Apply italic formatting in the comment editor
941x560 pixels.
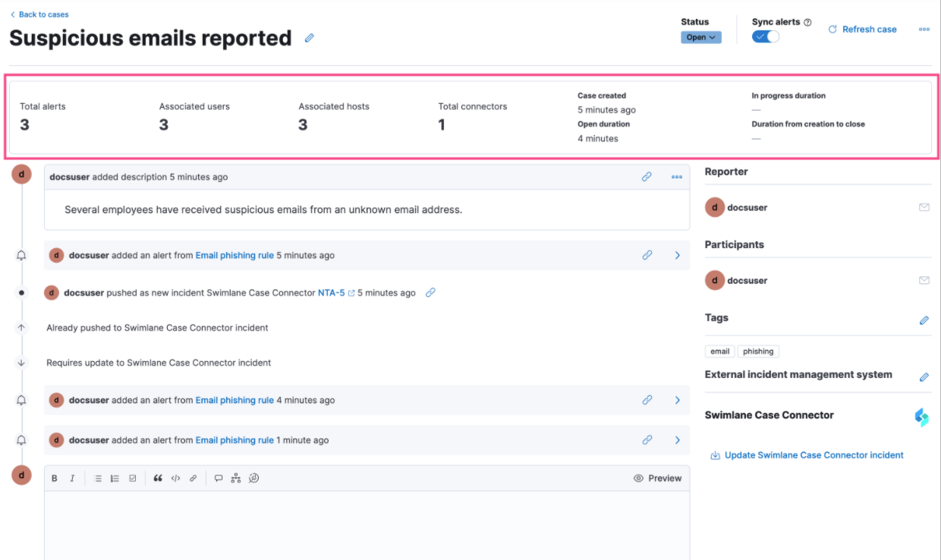72,478
